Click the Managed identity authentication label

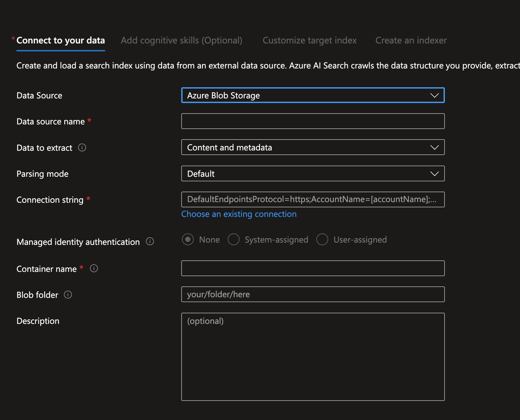pyautogui.click(x=78, y=242)
